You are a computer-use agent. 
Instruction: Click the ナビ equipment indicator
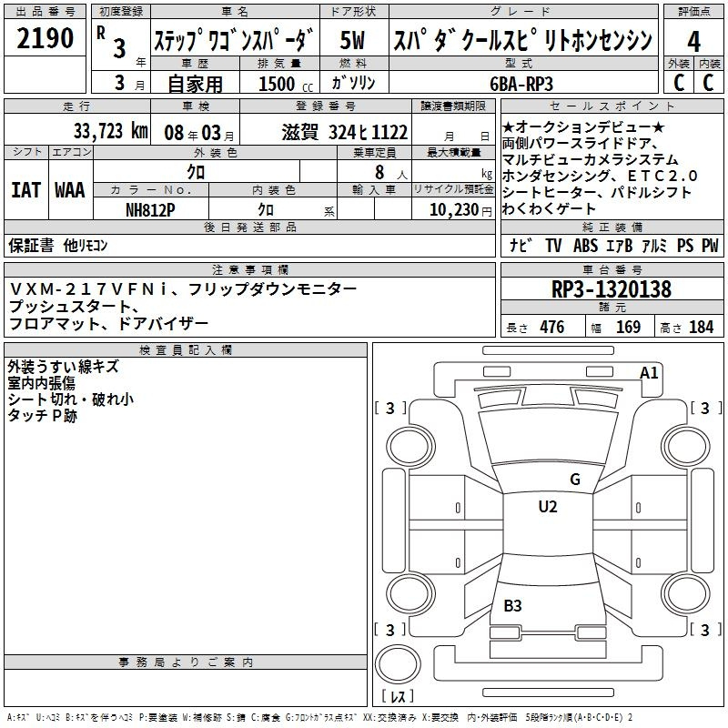tap(521, 245)
